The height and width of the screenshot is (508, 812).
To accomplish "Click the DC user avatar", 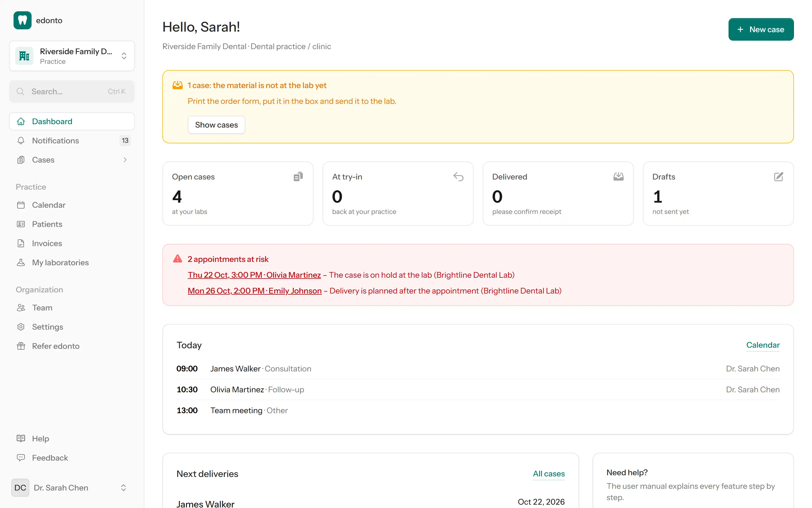I will coord(20,487).
